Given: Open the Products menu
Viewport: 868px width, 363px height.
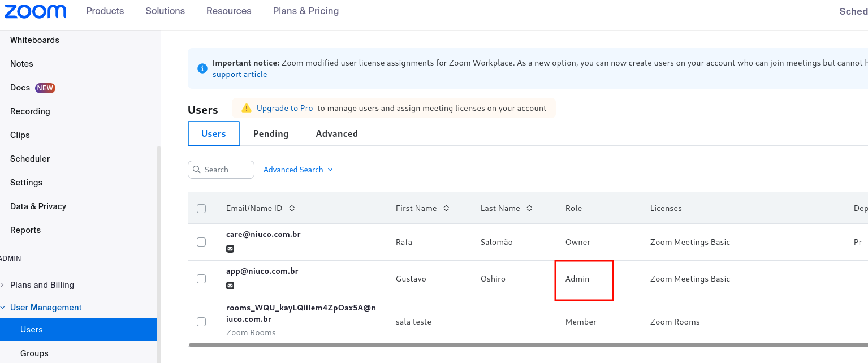Looking at the screenshot, I should click(105, 11).
